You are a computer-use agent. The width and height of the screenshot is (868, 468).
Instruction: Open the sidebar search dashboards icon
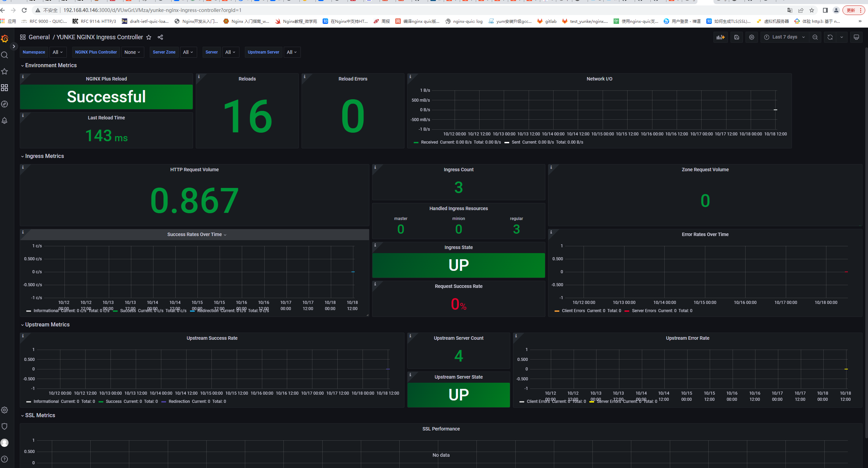[4, 55]
